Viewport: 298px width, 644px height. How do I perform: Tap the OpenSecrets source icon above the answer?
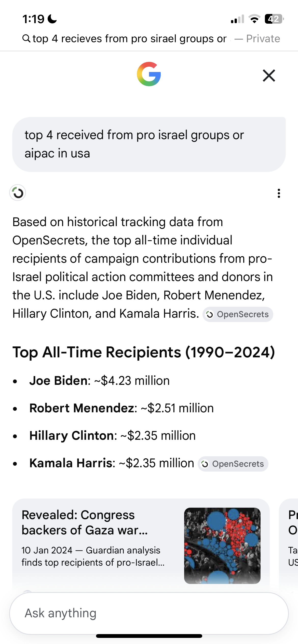pyautogui.click(x=18, y=193)
